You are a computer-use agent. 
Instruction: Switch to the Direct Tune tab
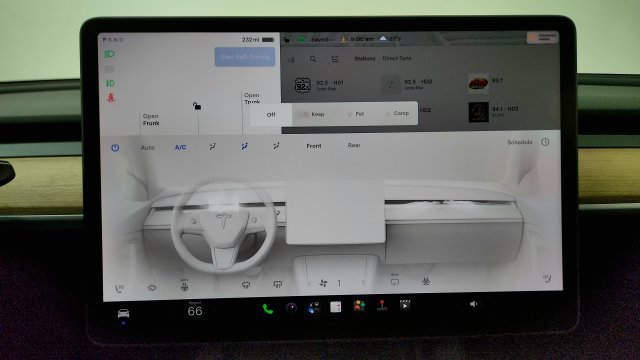pyautogui.click(x=397, y=58)
